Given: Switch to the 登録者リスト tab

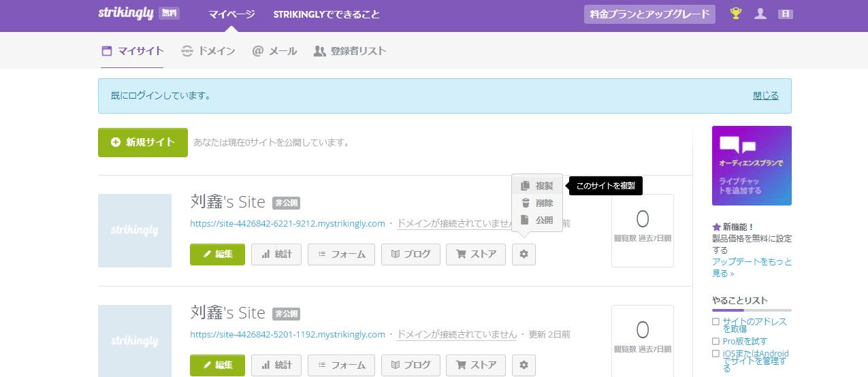Looking at the screenshot, I should click(x=350, y=50).
